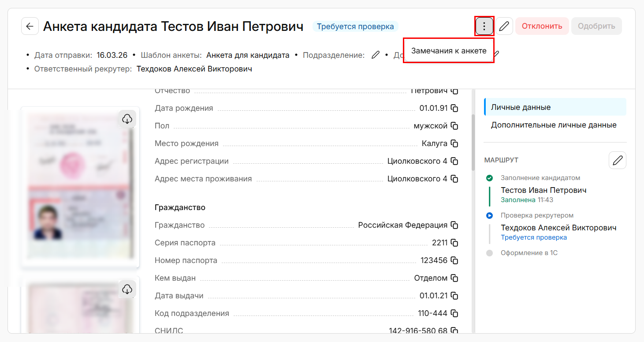Copy the Номер паспорта value
Image resolution: width=644 pixels, height=342 pixels.
454,260
